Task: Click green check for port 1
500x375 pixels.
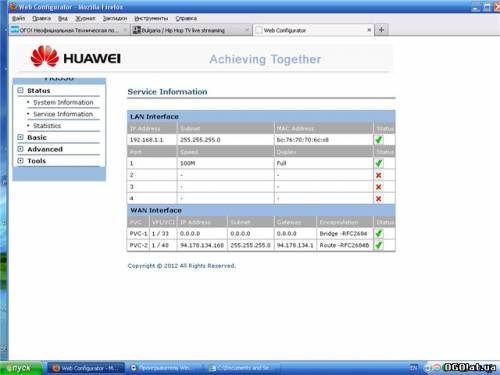Action: 379,163
